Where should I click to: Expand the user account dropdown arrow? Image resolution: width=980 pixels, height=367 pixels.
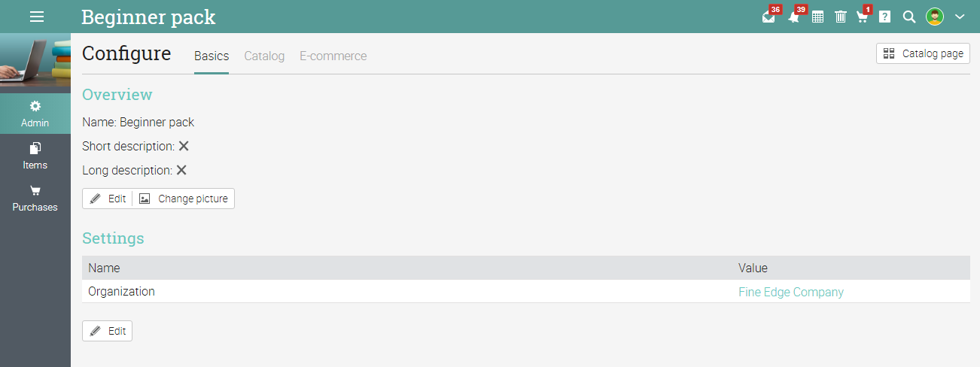(x=960, y=17)
